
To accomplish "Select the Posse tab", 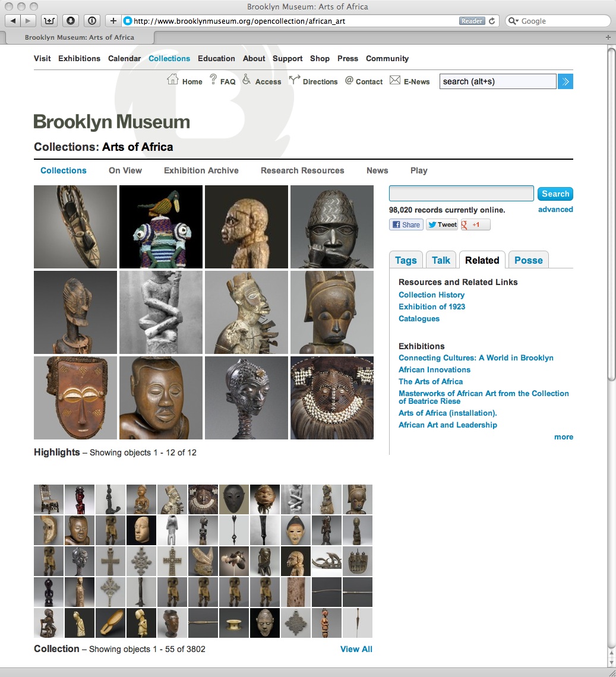I will (528, 260).
